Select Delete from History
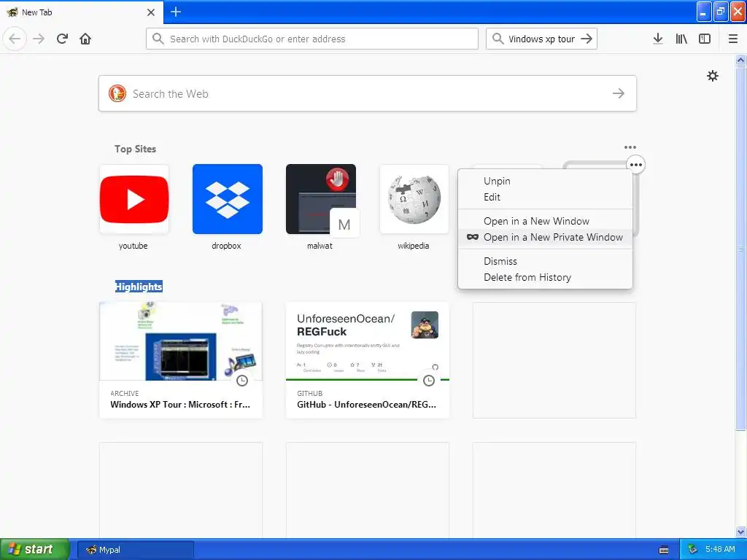The image size is (747, 560). pyautogui.click(x=545, y=277)
